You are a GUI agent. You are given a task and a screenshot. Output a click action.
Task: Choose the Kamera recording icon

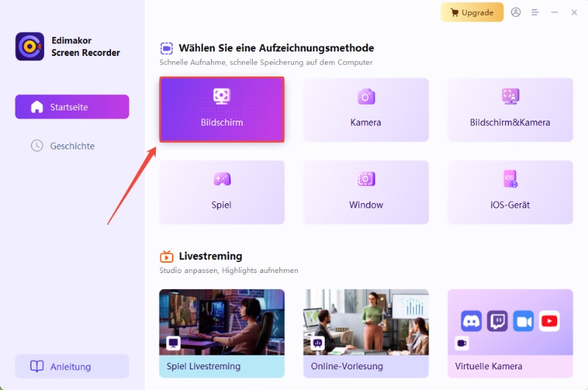pos(366,96)
